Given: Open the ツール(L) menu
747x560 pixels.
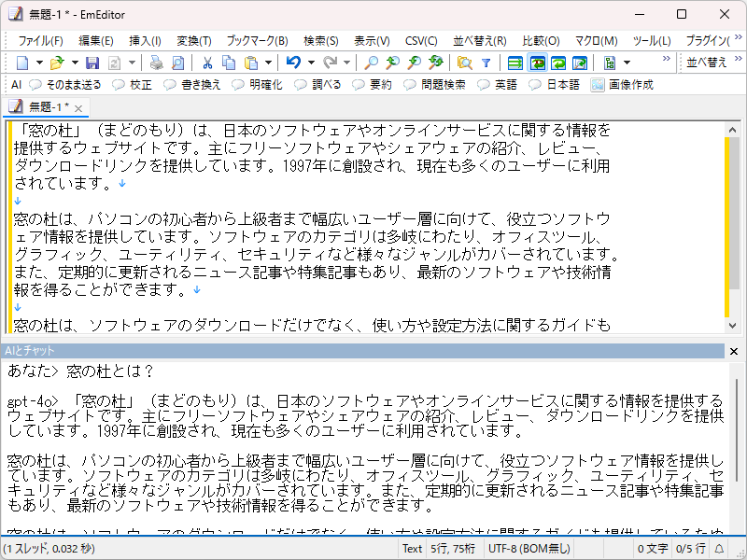Looking at the screenshot, I should tap(652, 41).
